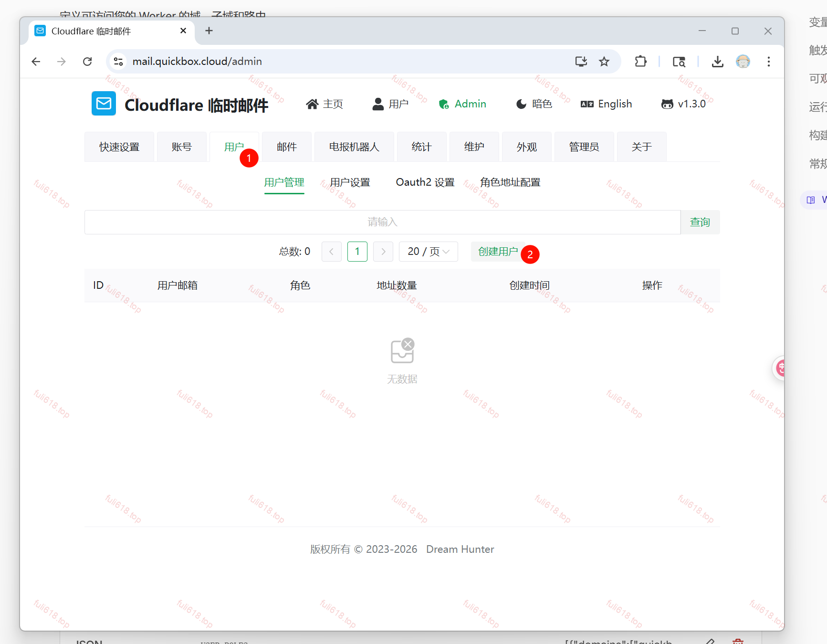Open the 快速设置 tab
This screenshot has height=644, width=827.
(x=119, y=147)
